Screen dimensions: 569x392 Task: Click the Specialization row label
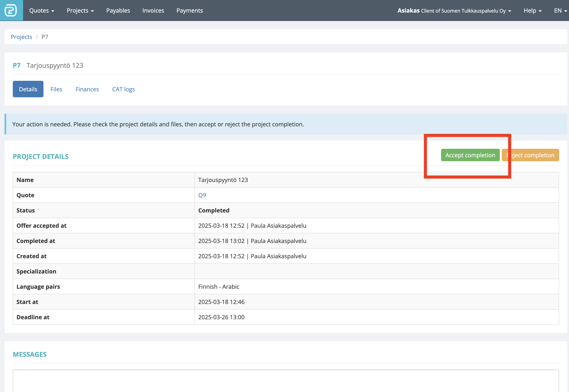[x=36, y=271]
